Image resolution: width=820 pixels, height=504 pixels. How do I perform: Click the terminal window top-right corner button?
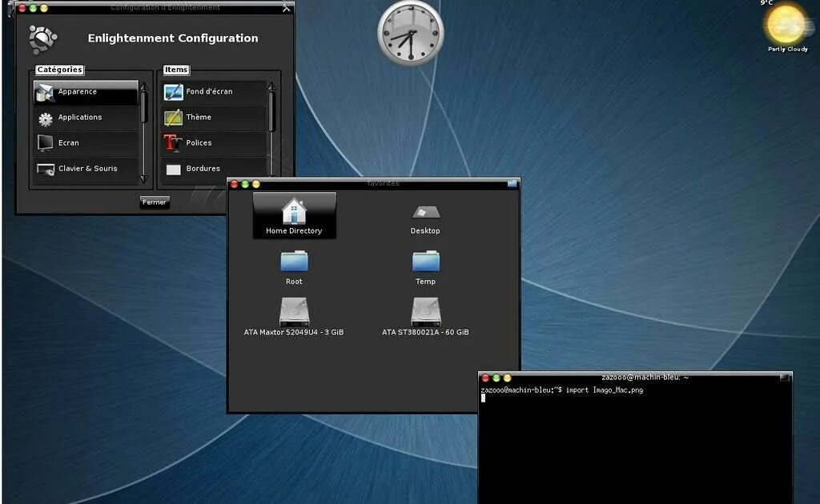785,377
